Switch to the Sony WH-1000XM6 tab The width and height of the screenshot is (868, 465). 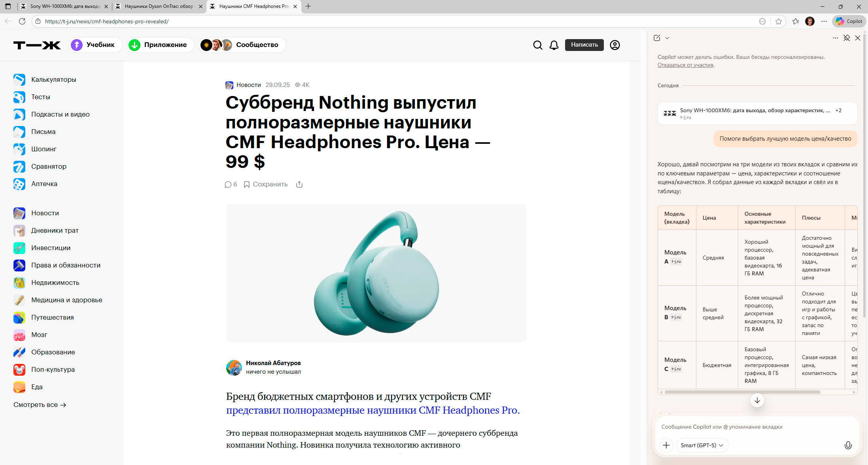tap(63, 6)
